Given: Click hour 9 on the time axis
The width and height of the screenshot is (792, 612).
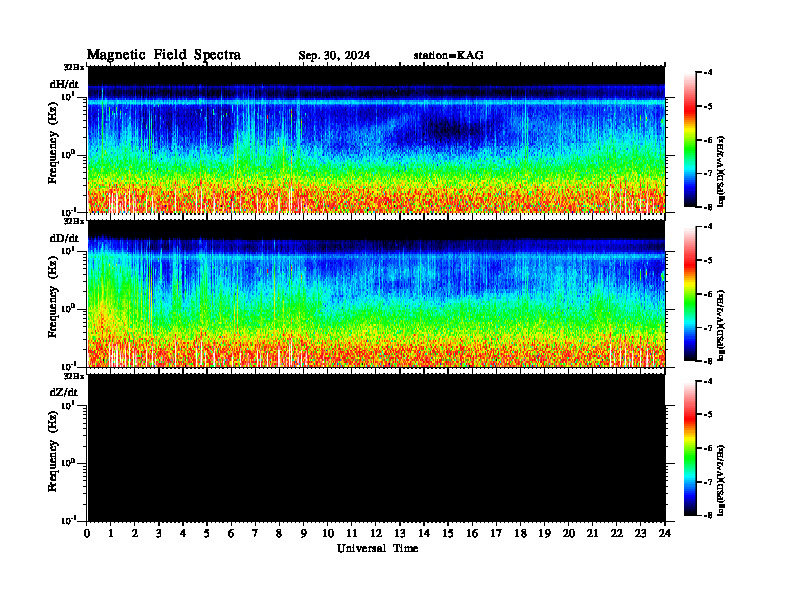Looking at the screenshot, I should point(304,534).
